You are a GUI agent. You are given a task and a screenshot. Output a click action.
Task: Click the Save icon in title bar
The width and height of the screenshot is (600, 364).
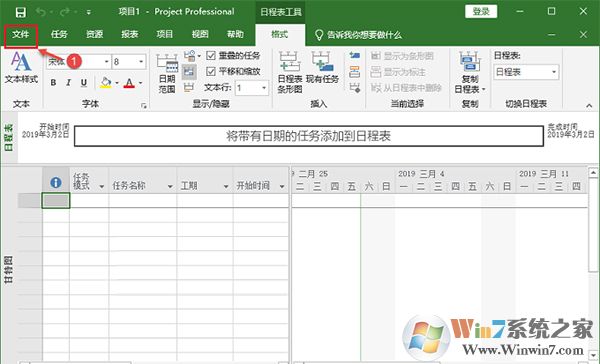21,12
